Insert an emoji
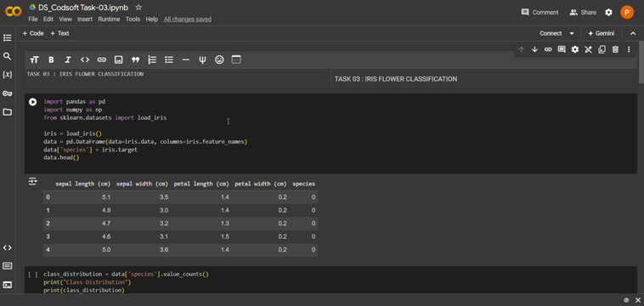Image resolution: width=644 pixels, height=306 pixels. (x=219, y=60)
